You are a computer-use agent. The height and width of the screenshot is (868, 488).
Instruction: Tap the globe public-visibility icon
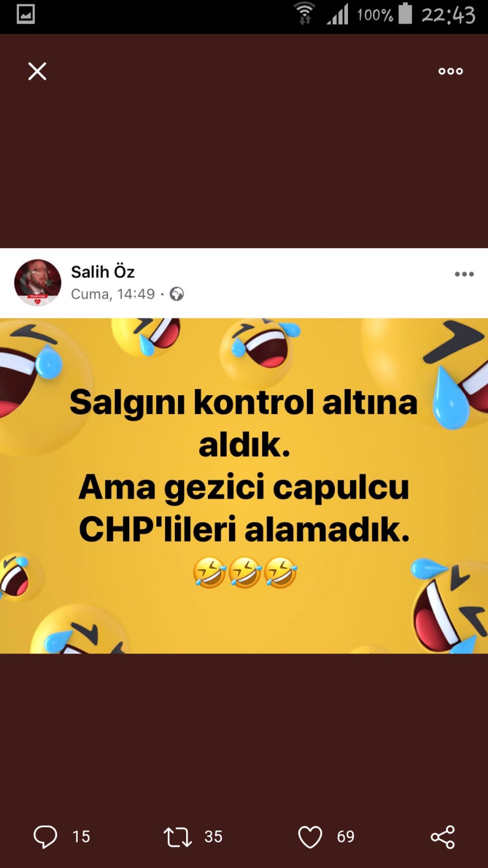[x=176, y=294]
